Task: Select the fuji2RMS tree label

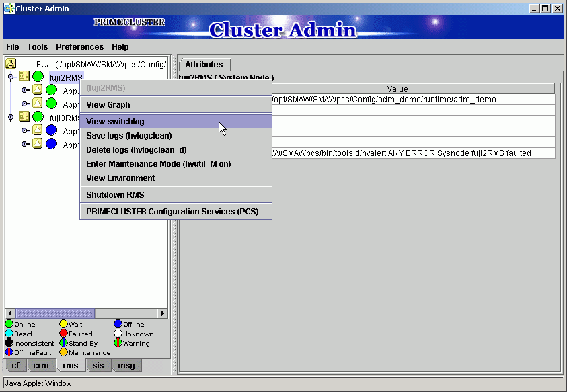Action: click(x=66, y=77)
